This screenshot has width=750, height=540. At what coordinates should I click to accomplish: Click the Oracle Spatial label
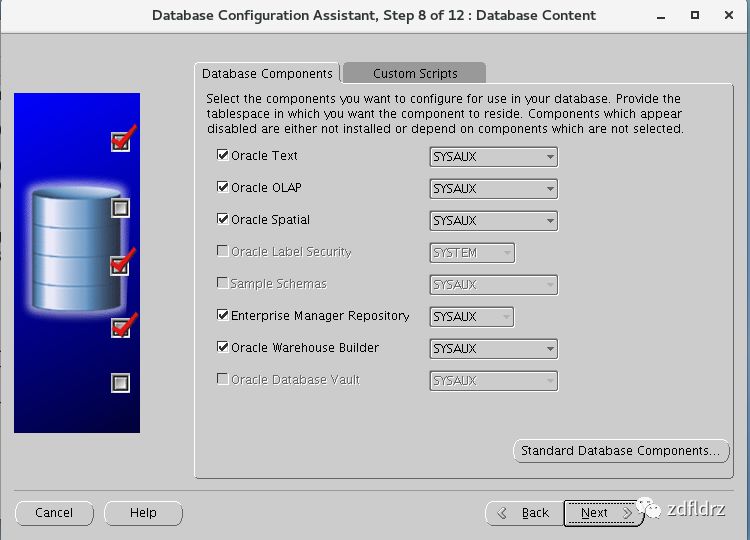point(270,220)
